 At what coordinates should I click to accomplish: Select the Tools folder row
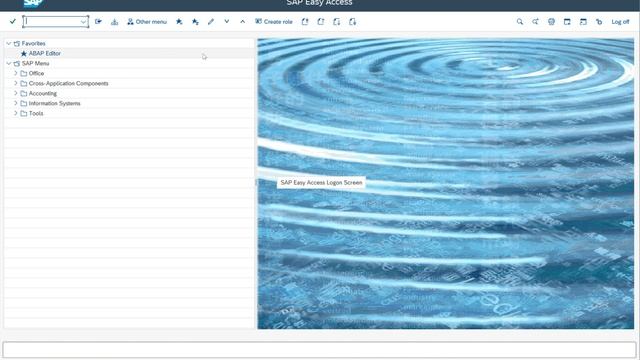pos(129,113)
